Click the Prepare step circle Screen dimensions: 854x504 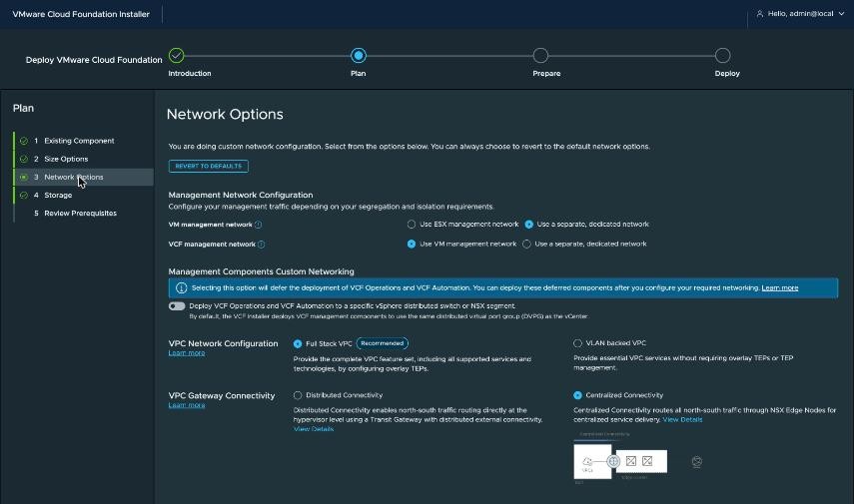540,56
